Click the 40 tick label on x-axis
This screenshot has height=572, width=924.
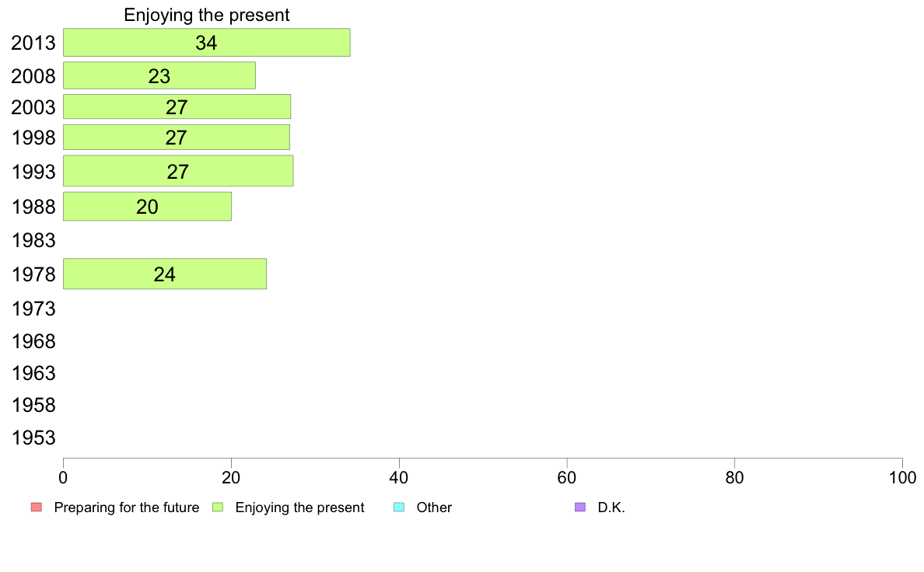tap(399, 478)
